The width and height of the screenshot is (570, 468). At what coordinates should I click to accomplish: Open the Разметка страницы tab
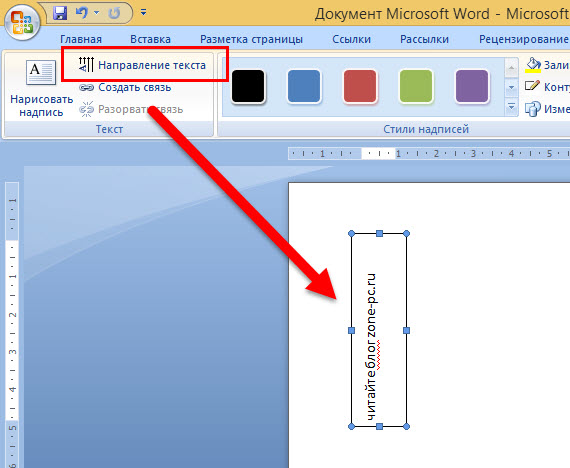click(x=252, y=39)
